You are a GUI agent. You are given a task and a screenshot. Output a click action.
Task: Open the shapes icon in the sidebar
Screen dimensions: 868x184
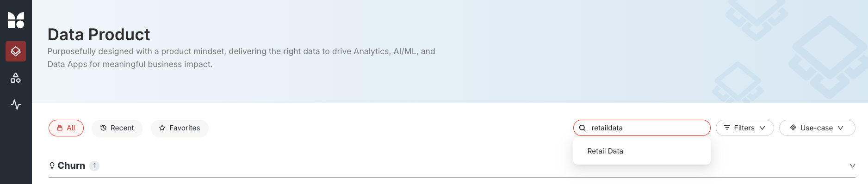point(16,78)
